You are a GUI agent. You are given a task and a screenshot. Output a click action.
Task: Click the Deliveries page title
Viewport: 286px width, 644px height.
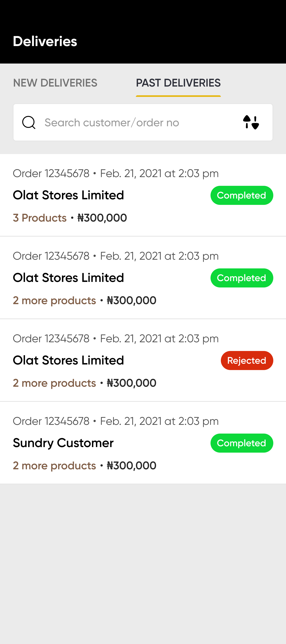pyautogui.click(x=45, y=41)
